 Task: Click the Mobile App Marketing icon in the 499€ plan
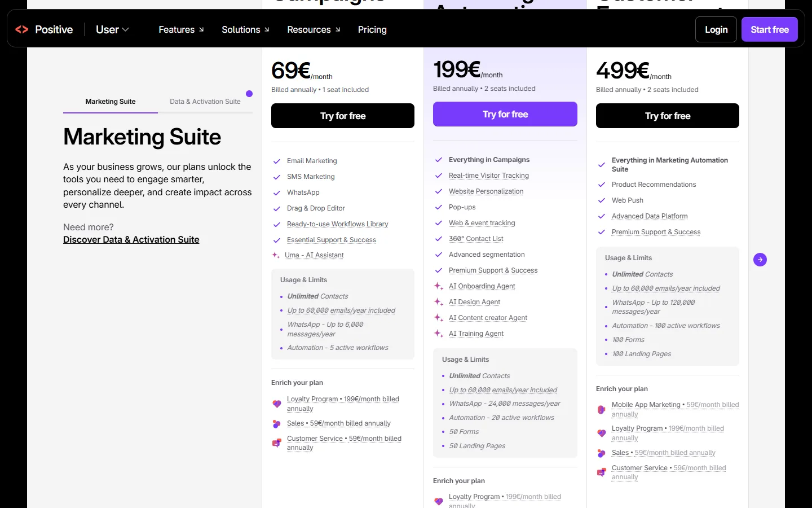(x=601, y=409)
